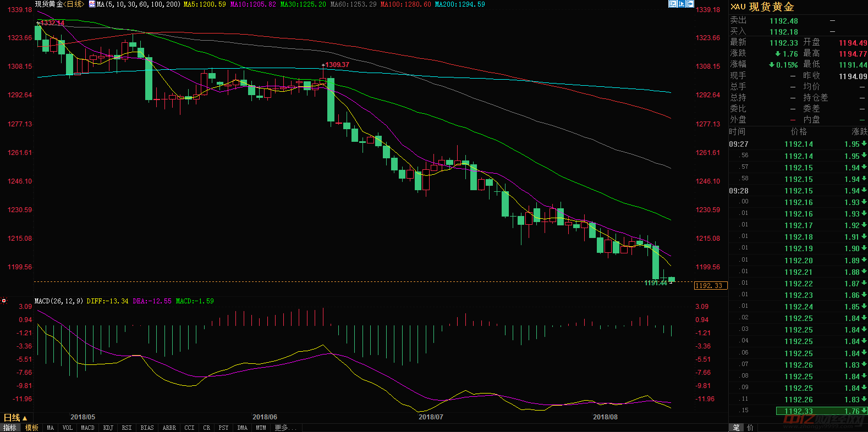Click the MA5:1200.59 value
Image resolution: width=868 pixels, height=432 pixels.
[205, 4]
